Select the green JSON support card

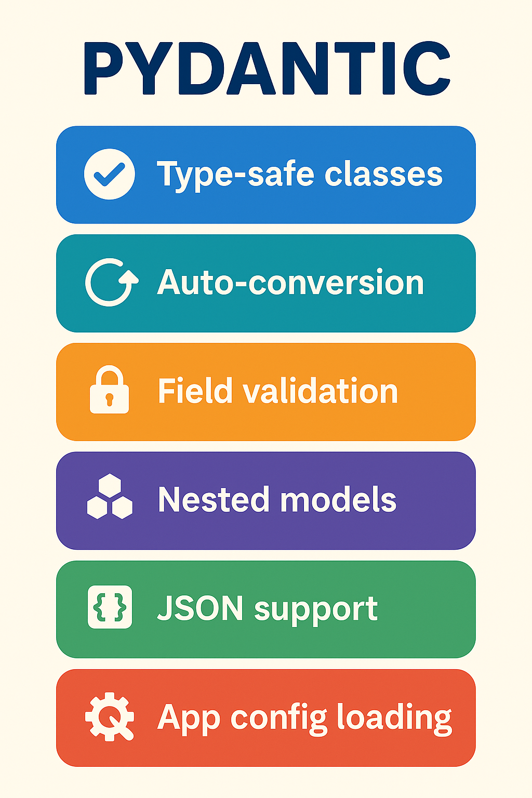pos(266,609)
